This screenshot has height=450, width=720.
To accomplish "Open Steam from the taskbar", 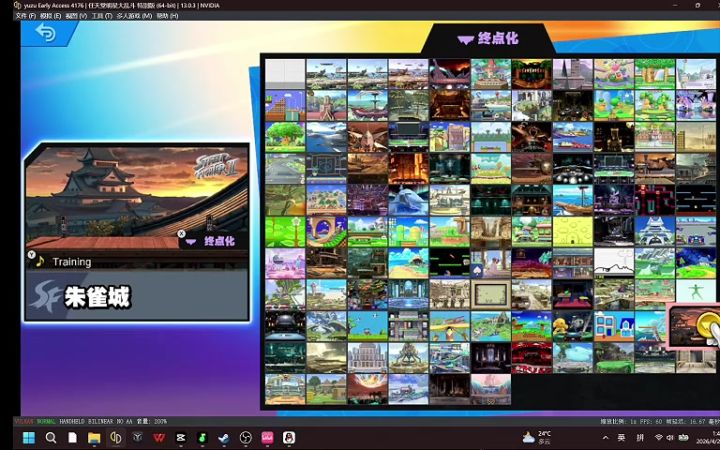I will pyautogui.click(x=224, y=438).
